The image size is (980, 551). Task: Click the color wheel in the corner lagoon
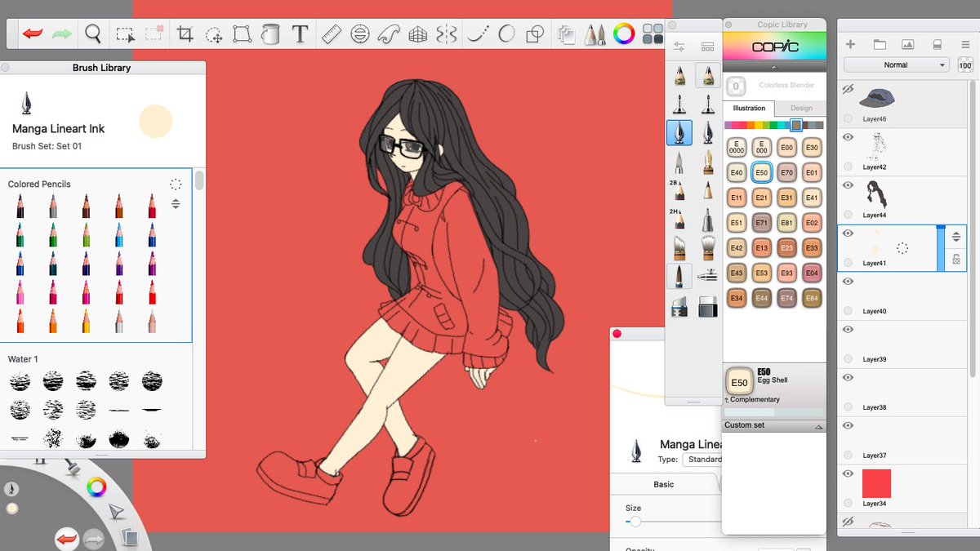[96, 488]
